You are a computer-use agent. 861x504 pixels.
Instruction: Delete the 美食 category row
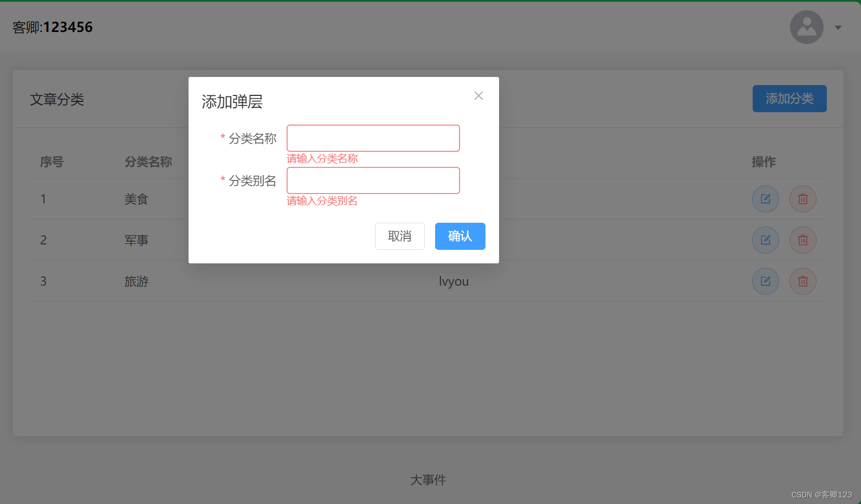click(803, 199)
